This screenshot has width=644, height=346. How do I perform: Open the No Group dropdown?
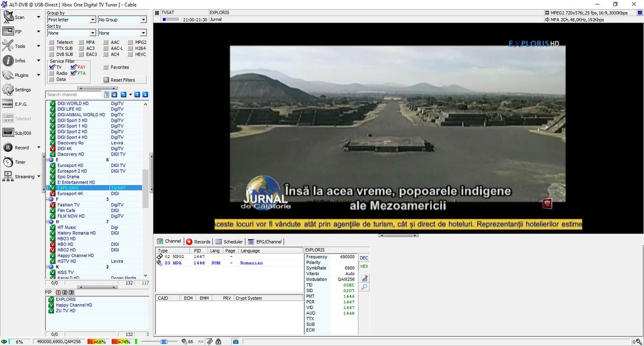tap(122, 20)
